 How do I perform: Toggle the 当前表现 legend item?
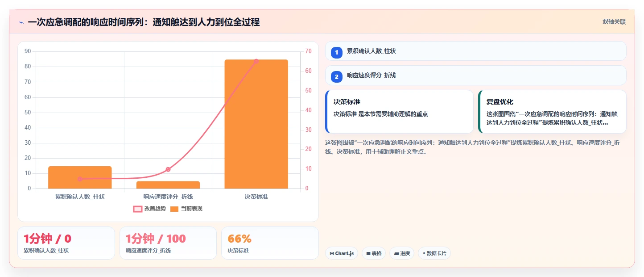tap(186, 209)
